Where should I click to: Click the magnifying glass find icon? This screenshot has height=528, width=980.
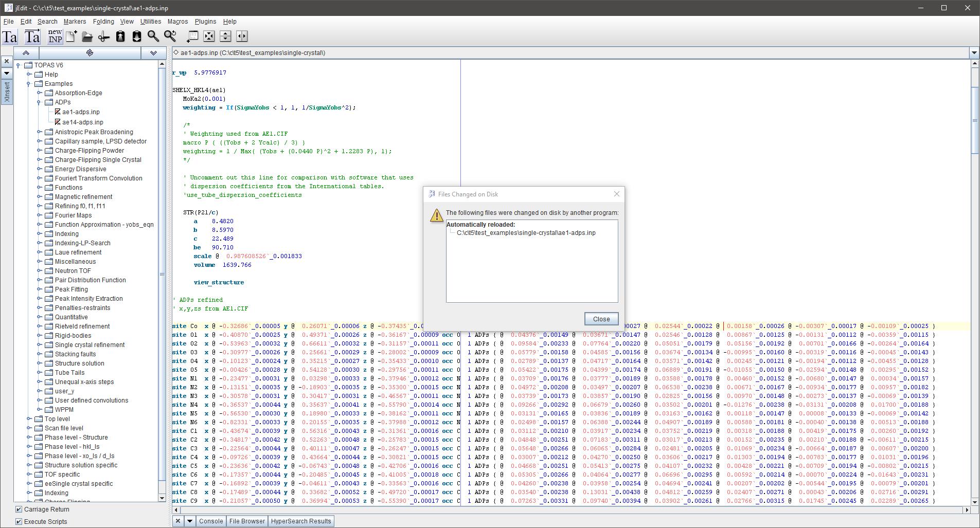[153, 36]
